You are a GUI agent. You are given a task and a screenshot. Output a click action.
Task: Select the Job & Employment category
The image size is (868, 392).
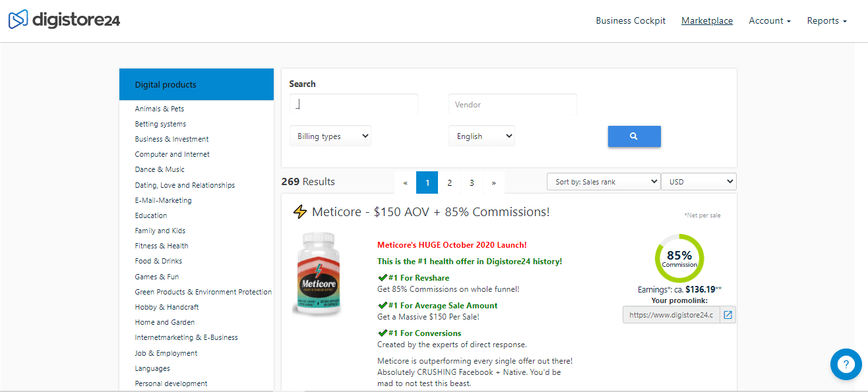[x=166, y=353]
